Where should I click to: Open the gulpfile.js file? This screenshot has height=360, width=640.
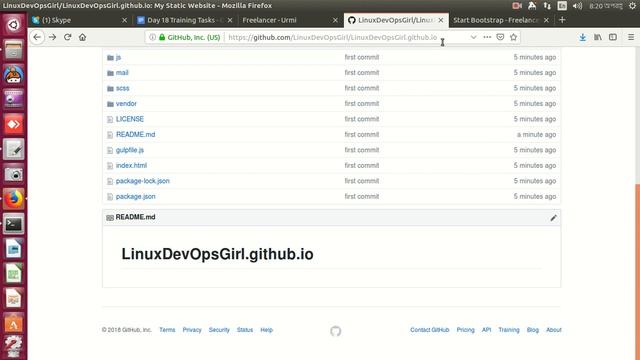[x=130, y=150]
